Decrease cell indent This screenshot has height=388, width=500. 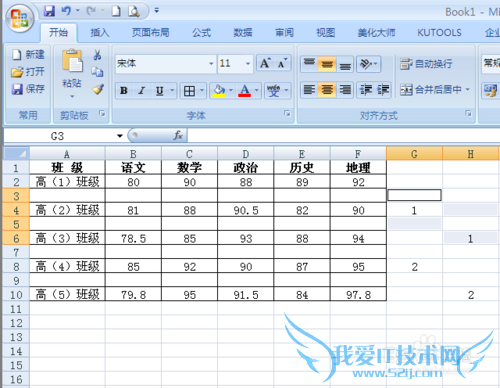(x=366, y=90)
